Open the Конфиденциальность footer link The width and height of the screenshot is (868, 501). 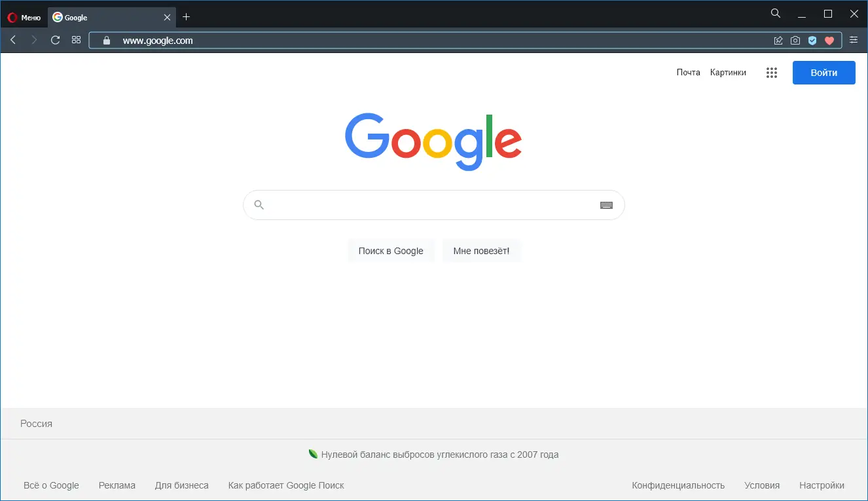tap(678, 485)
